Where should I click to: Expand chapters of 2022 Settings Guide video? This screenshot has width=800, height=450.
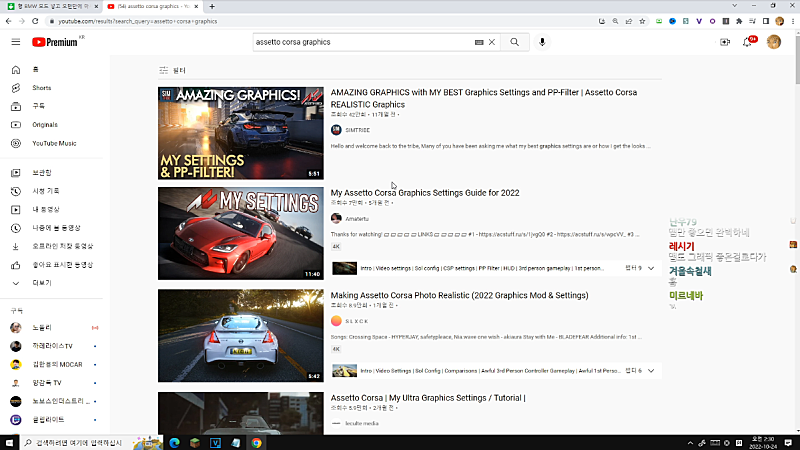coord(652,268)
